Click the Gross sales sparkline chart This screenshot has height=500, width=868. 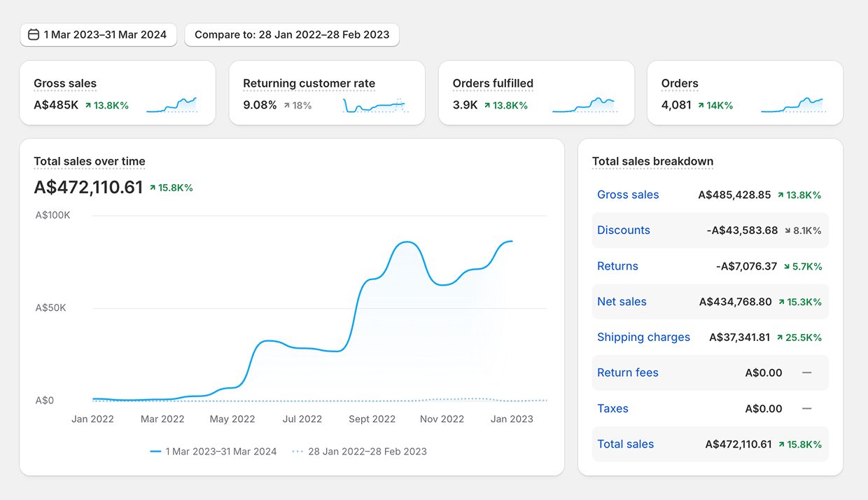(171, 105)
